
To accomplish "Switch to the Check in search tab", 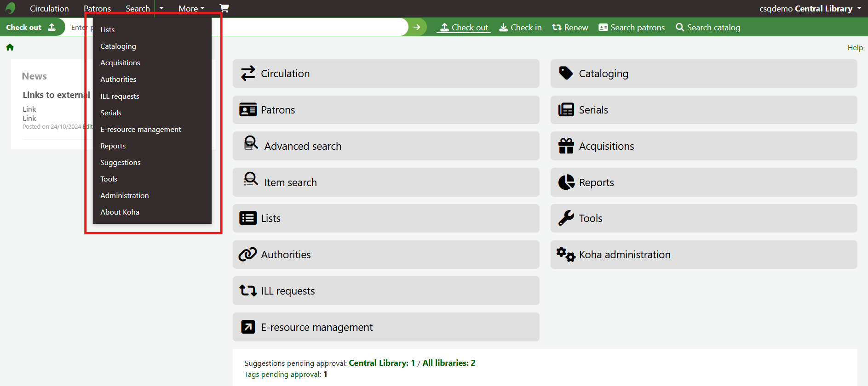I will pos(520,28).
